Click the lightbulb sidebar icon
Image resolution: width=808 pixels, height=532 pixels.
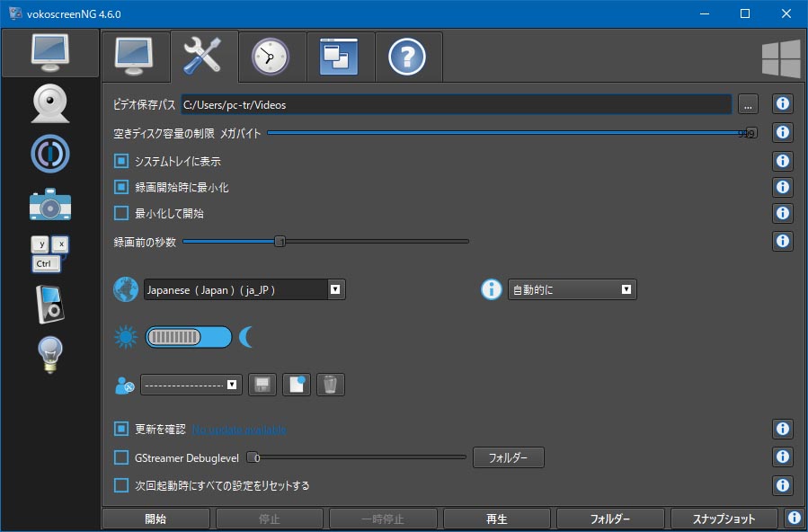(x=50, y=354)
